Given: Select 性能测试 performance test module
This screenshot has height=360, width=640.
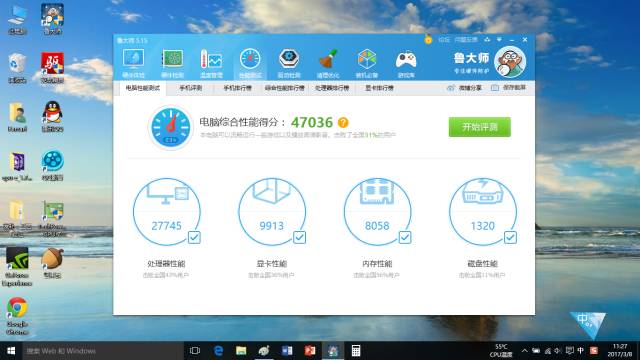Looking at the screenshot, I should [250, 63].
